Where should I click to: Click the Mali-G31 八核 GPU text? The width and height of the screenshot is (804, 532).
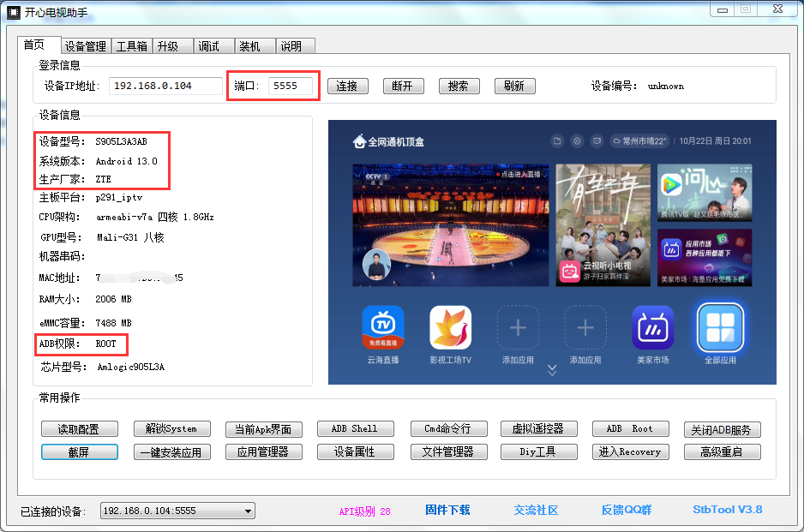[x=130, y=237]
